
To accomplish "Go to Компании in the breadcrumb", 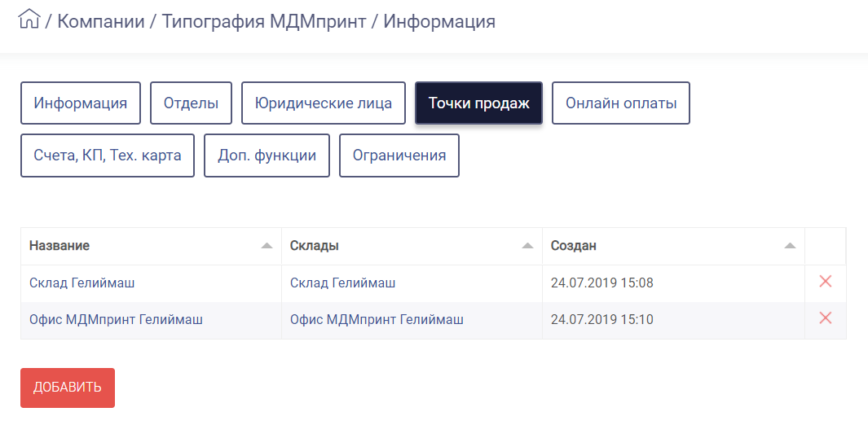I will coord(101,21).
